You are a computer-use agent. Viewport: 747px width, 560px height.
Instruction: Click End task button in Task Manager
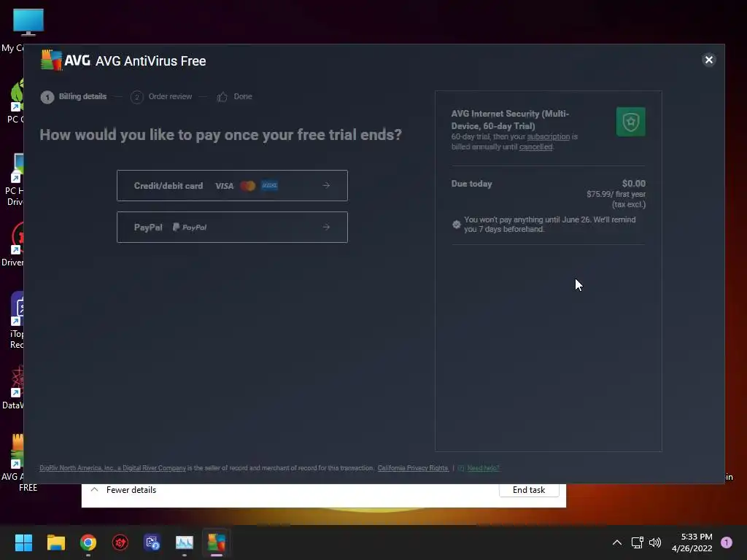click(x=529, y=490)
